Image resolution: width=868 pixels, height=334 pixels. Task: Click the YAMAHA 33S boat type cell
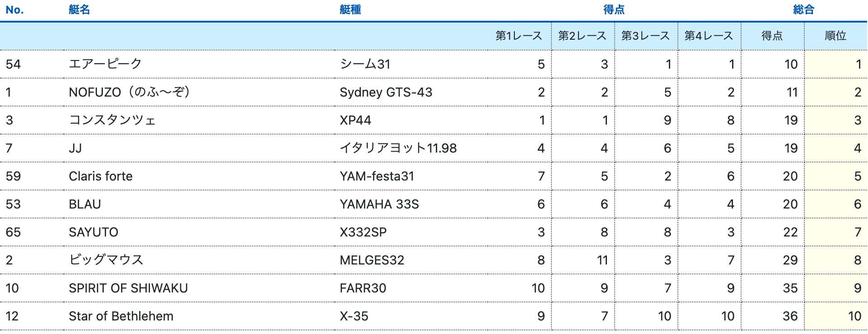(379, 204)
